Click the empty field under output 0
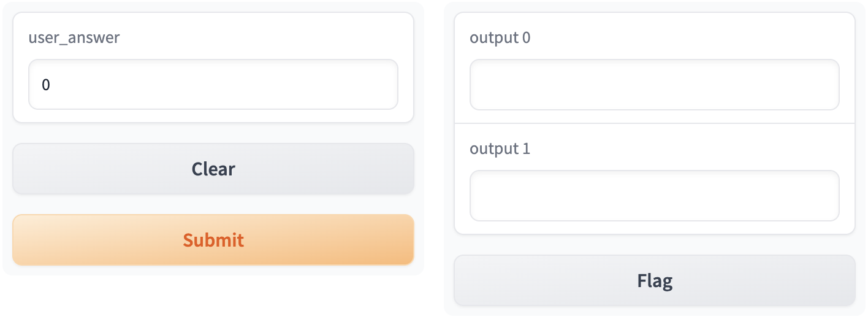Viewport: 868px width, 319px height. (654, 85)
